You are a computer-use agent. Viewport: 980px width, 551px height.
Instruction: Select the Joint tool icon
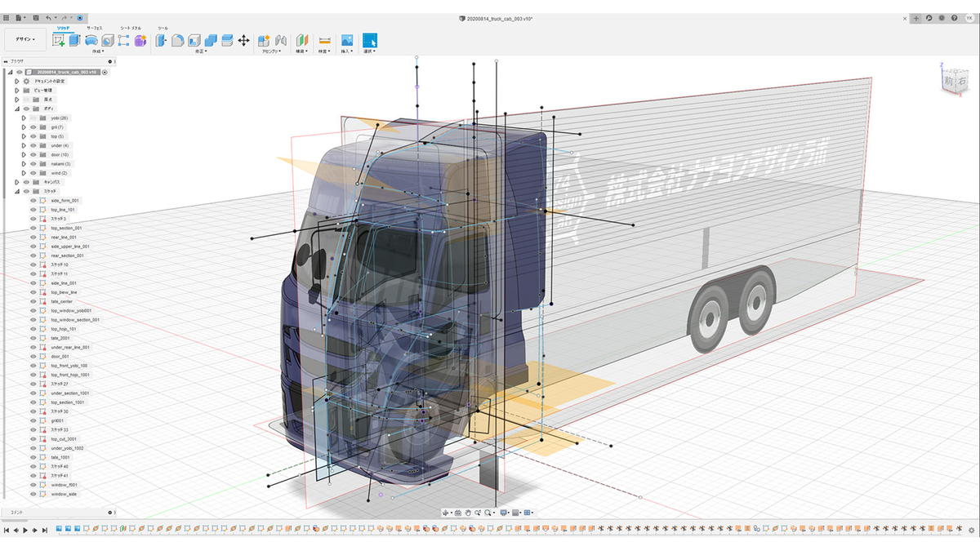280,40
